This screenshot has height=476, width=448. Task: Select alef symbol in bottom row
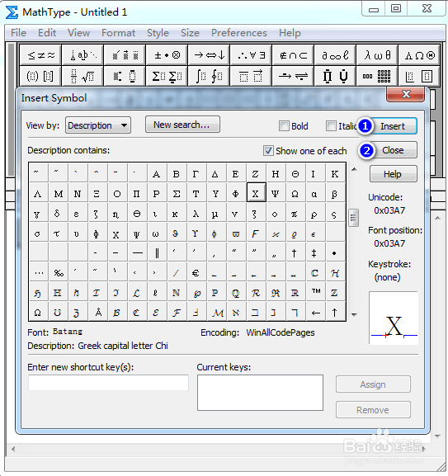236,312
